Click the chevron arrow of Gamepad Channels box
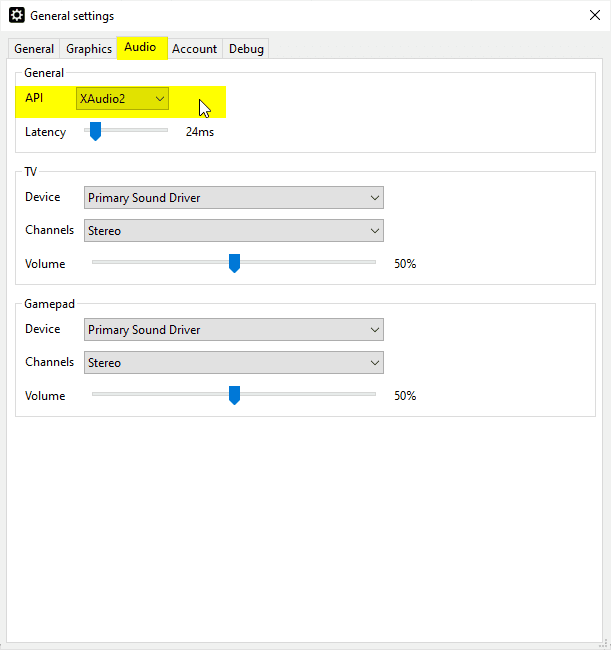The image size is (611, 650). coord(374,363)
